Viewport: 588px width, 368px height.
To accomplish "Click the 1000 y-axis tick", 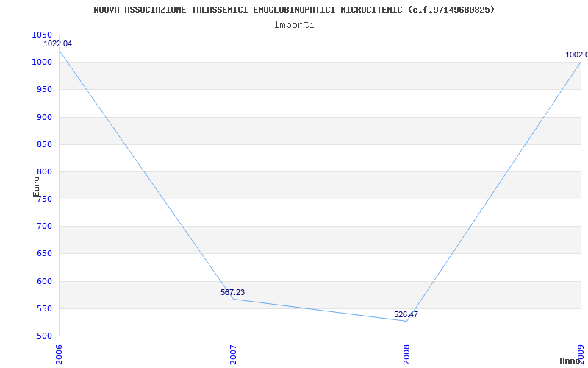I will (42, 63).
